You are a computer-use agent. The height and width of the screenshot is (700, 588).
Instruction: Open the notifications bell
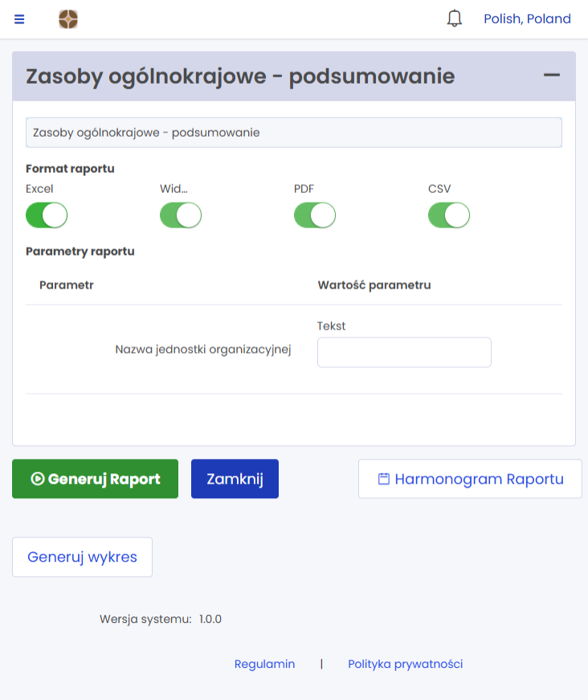(x=455, y=19)
